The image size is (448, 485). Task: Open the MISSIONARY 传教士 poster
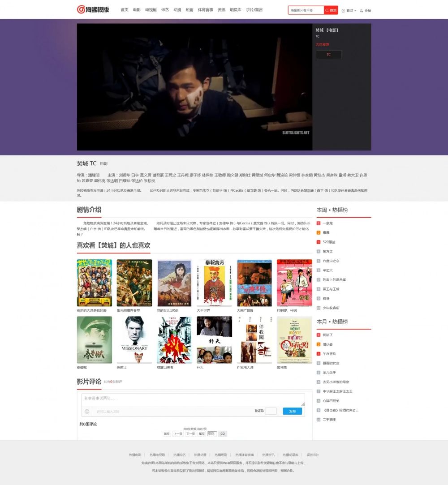[x=134, y=339]
